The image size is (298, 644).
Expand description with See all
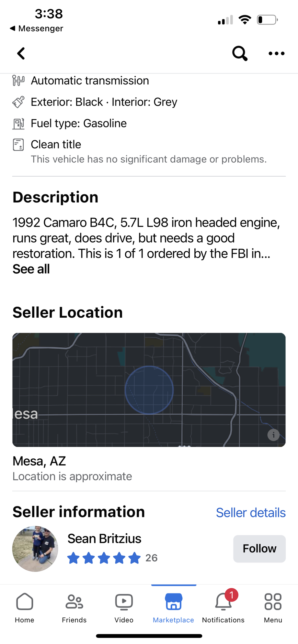tap(31, 269)
